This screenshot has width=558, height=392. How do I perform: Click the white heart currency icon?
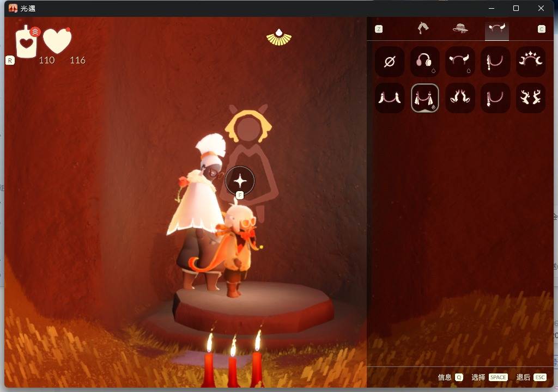57,40
